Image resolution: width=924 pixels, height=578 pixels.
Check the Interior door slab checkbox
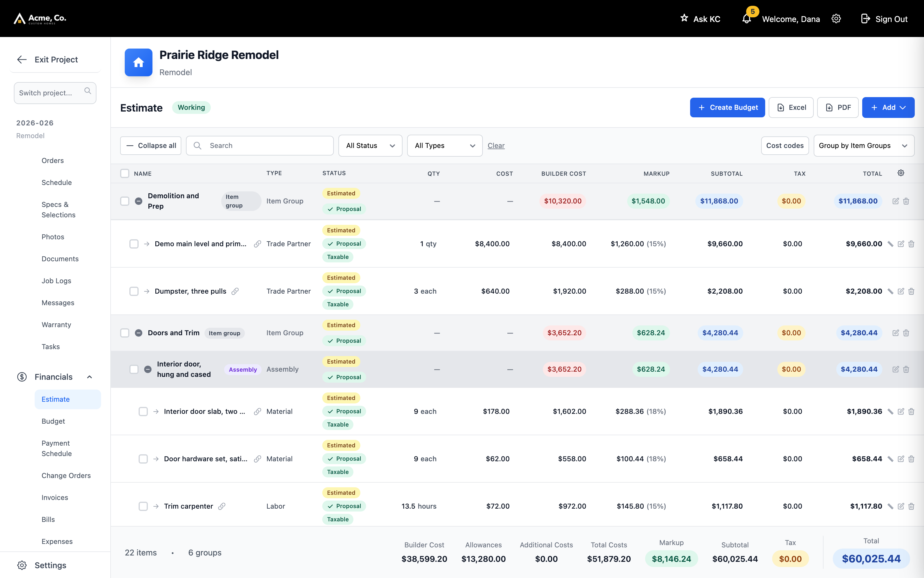(x=143, y=411)
